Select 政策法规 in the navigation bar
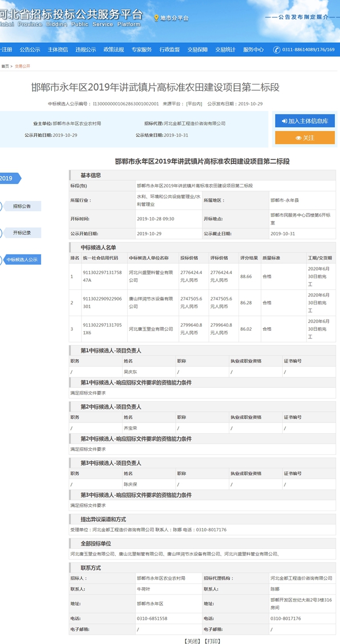 click(x=114, y=50)
